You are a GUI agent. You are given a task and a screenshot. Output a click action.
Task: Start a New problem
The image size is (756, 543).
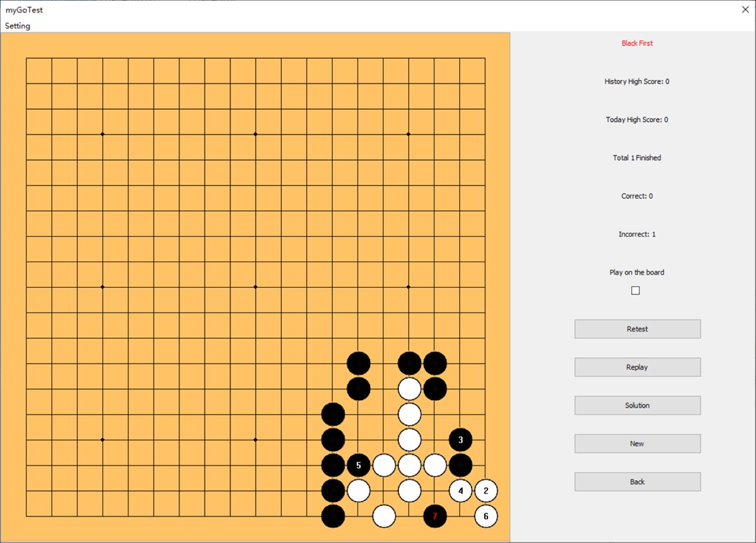[637, 443]
